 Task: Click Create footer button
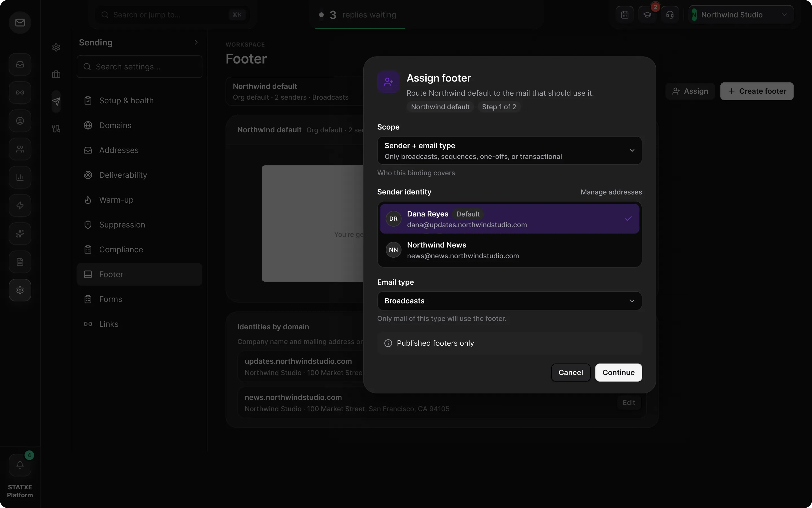(757, 91)
